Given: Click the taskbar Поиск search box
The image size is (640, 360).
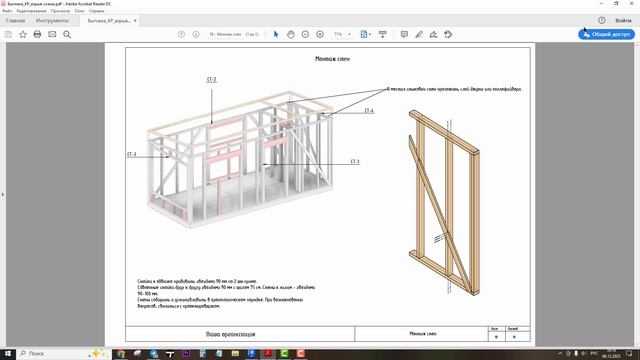Looking at the screenshot, I should point(64,353).
